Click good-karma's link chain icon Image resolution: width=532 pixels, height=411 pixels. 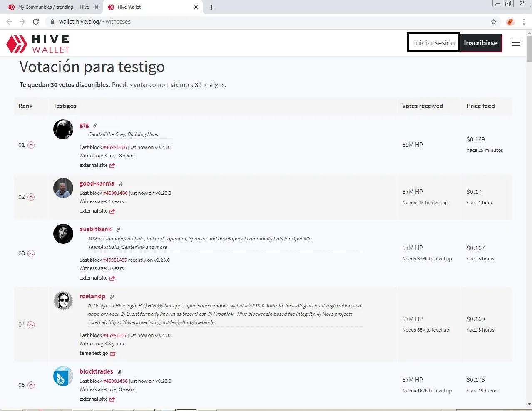pos(121,184)
